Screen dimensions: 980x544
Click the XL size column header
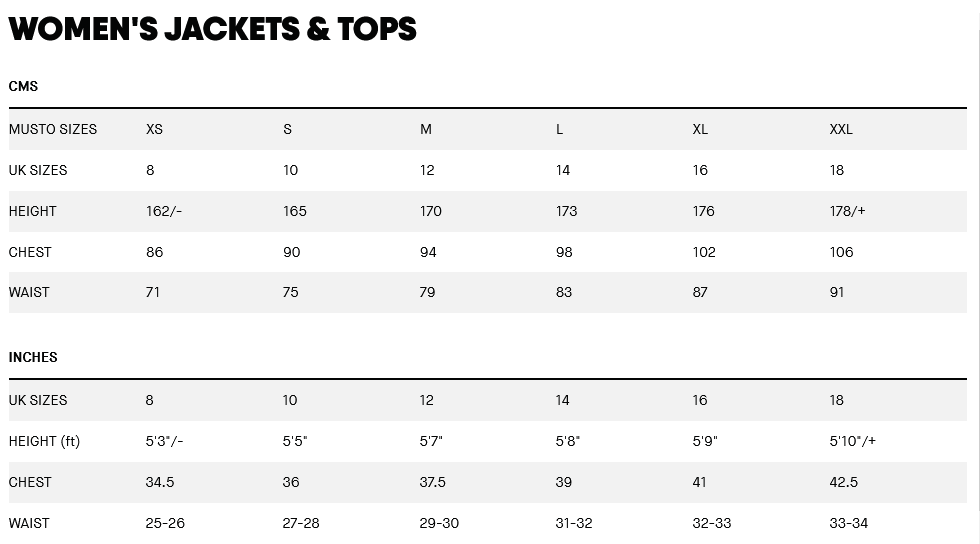tap(700, 129)
